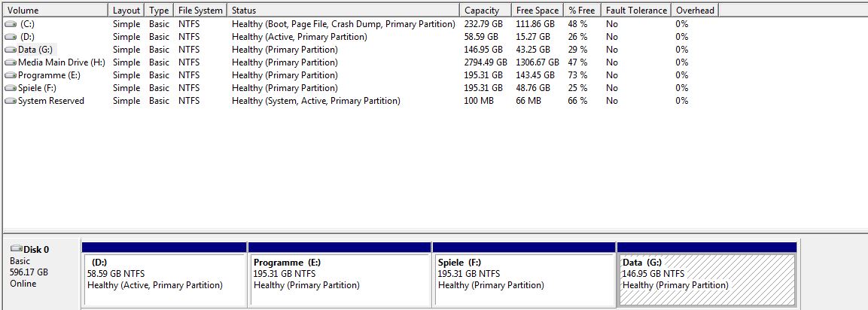Click the Healthy (System, Active, Primary Partition) status
The width and height of the screenshot is (868, 310).
pyautogui.click(x=316, y=101)
